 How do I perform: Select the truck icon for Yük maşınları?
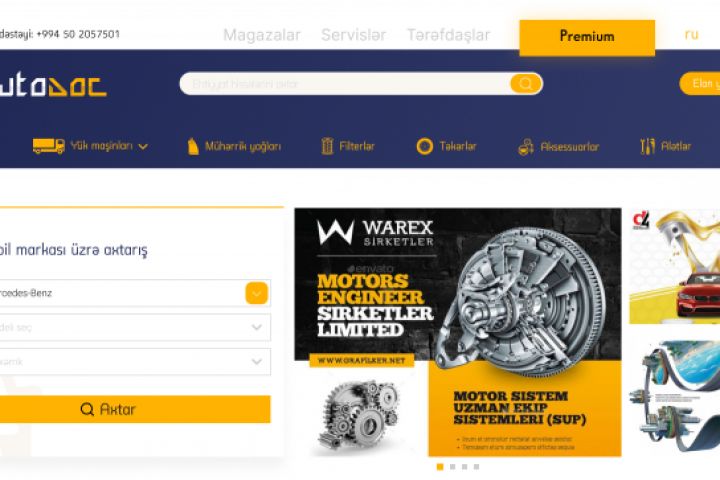[49, 146]
